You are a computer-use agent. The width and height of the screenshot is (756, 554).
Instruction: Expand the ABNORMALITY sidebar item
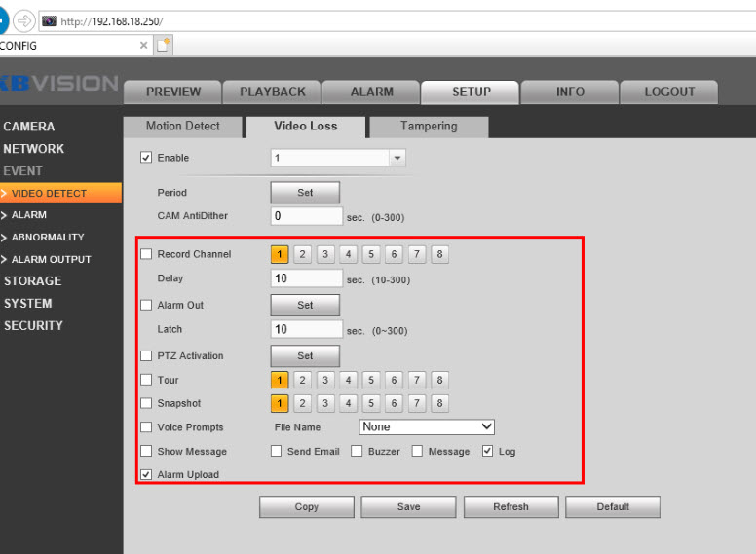(48, 238)
